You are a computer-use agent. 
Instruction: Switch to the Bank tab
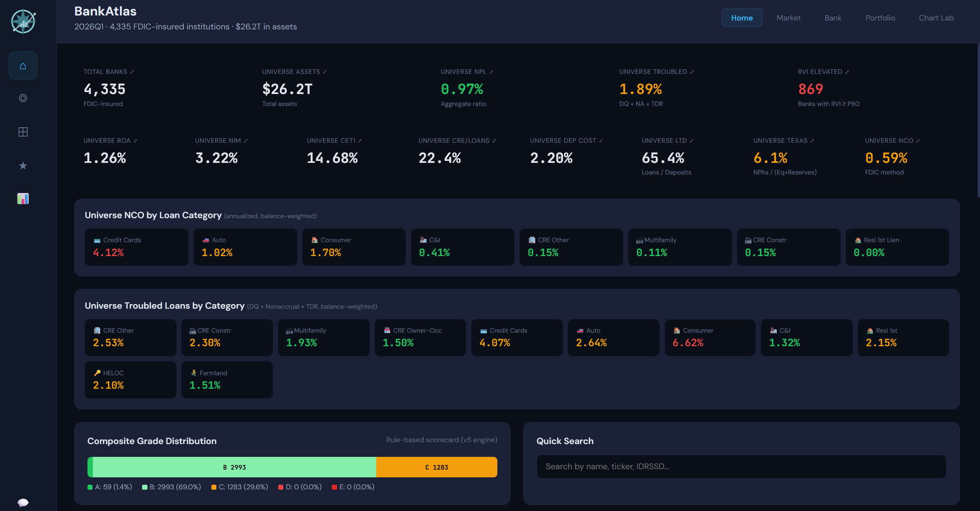point(833,18)
